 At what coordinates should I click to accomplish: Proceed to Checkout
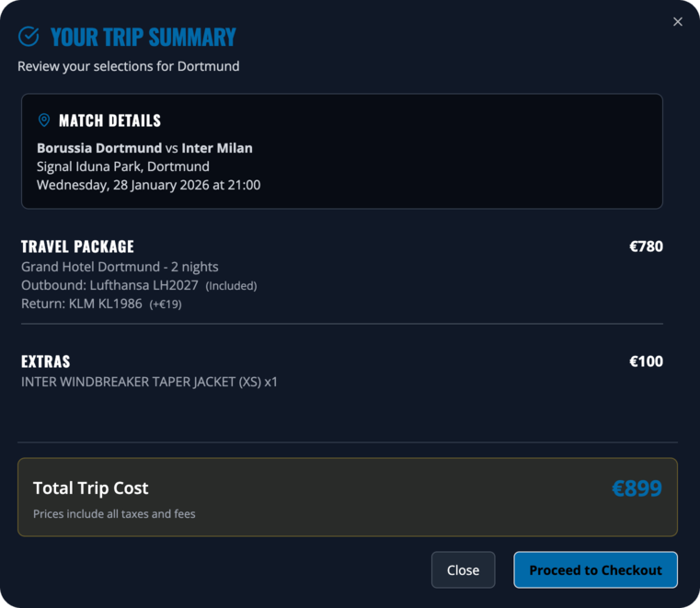click(595, 570)
